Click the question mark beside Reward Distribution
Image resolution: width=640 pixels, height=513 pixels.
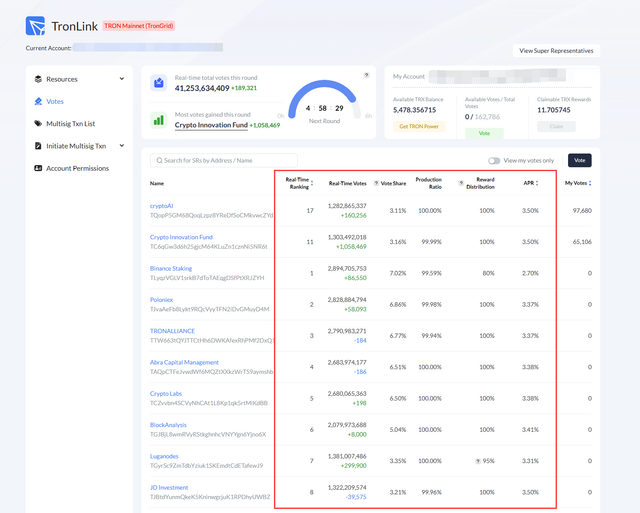461,183
